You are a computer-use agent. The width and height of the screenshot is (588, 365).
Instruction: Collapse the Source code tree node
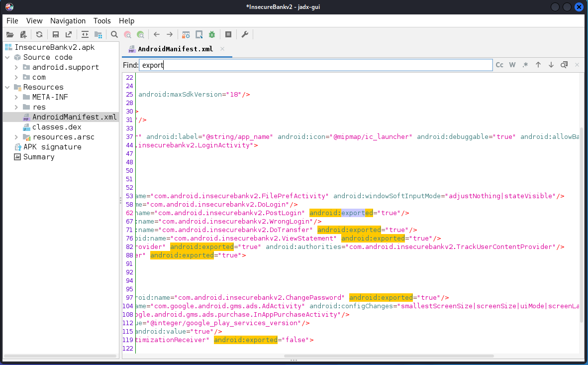[7, 57]
